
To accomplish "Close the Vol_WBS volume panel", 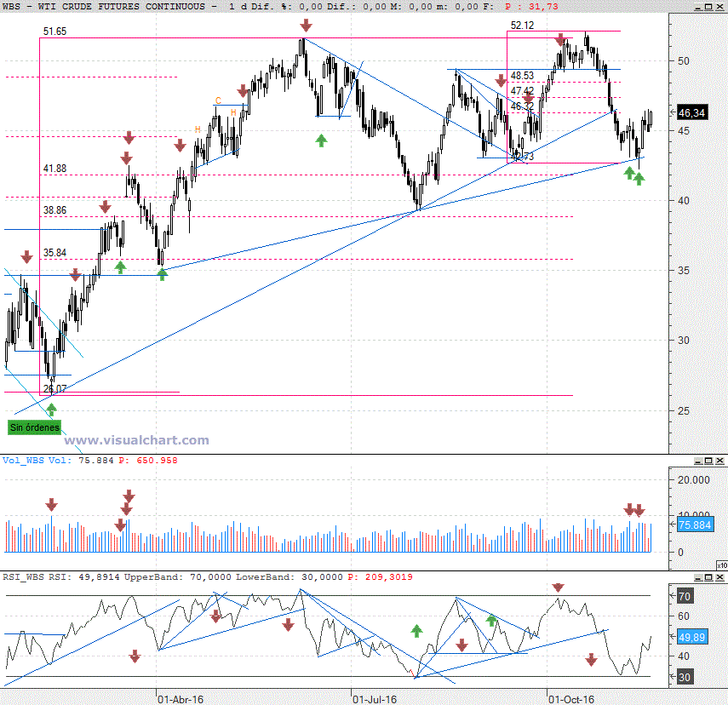I will coord(719,461).
